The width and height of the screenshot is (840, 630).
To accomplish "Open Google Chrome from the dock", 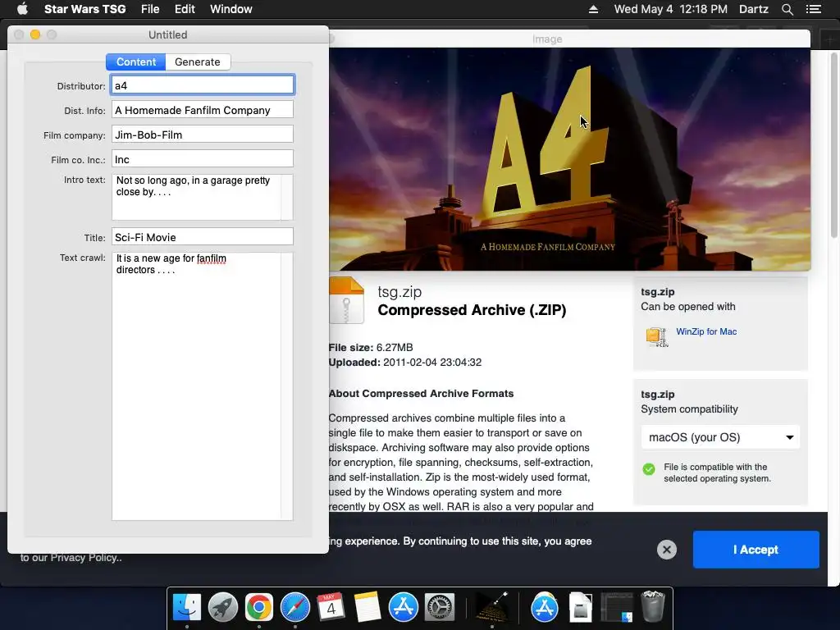I will pos(258,608).
